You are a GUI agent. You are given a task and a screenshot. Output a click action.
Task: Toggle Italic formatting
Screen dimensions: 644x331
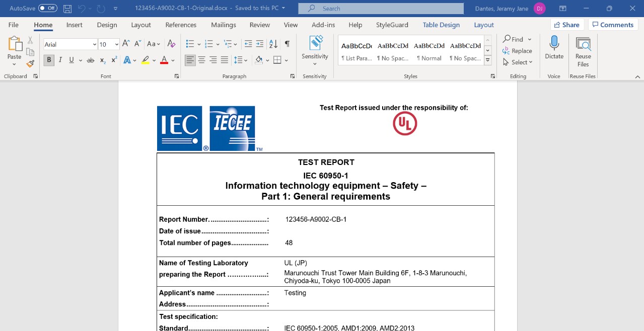[60, 60]
